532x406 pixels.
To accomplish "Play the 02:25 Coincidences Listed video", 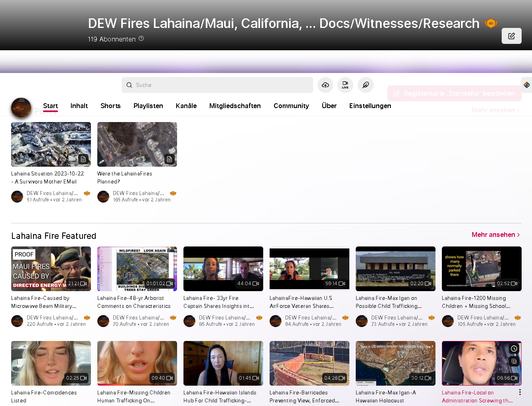I will click(51, 363).
